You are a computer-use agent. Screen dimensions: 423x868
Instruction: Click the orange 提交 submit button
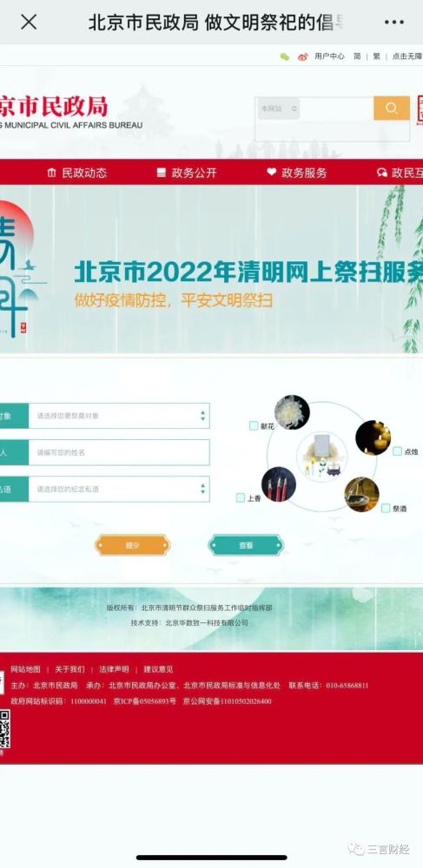tap(132, 545)
